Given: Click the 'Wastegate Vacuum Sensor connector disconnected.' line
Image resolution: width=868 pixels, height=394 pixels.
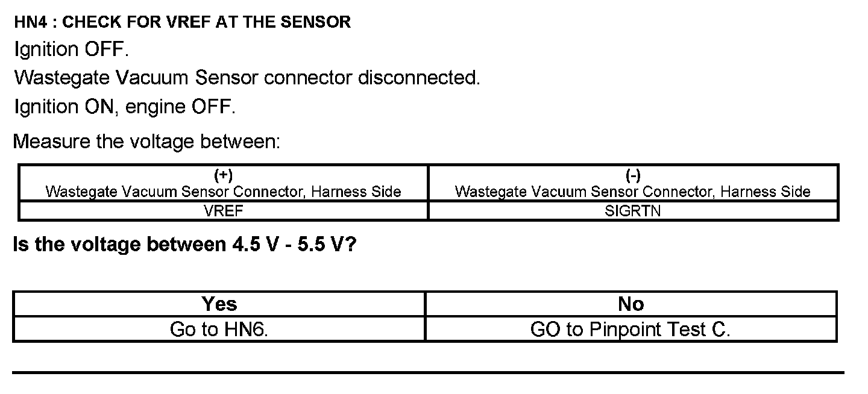Looking at the screenshot, I should point(247,78).
